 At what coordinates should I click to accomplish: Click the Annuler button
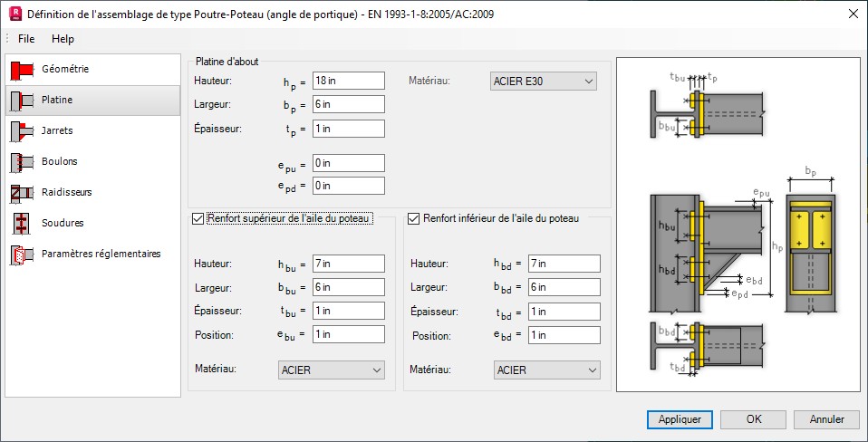coord(825,419)
